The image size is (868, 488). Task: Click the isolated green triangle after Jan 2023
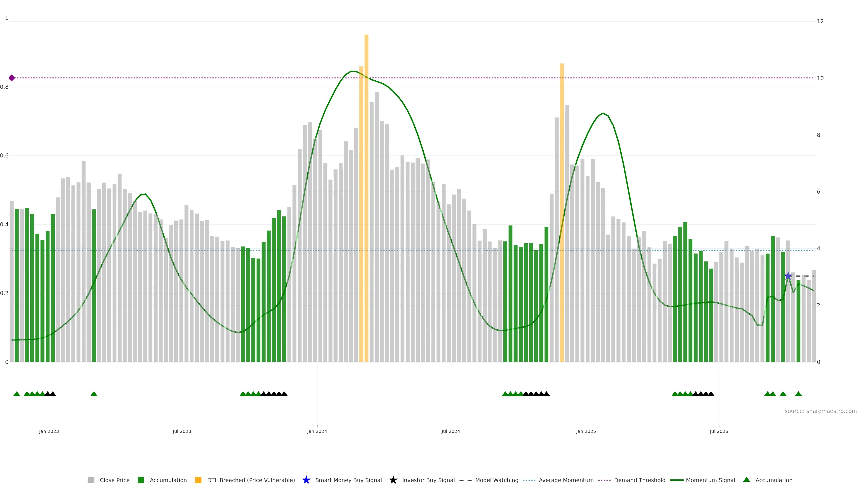(94, 394)
